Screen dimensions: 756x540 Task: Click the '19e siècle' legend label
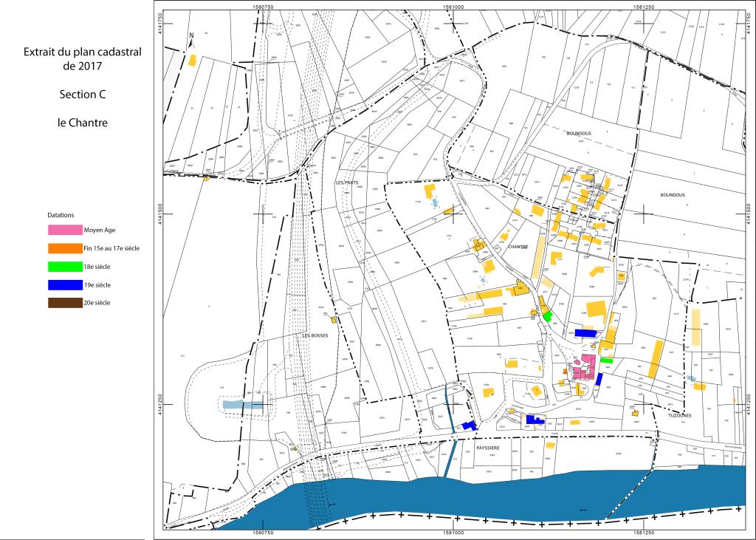[x=97, y=284]
